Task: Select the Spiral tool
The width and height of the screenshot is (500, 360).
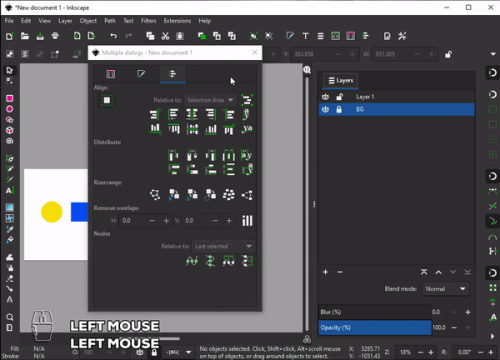Action: tap(10, 141)
